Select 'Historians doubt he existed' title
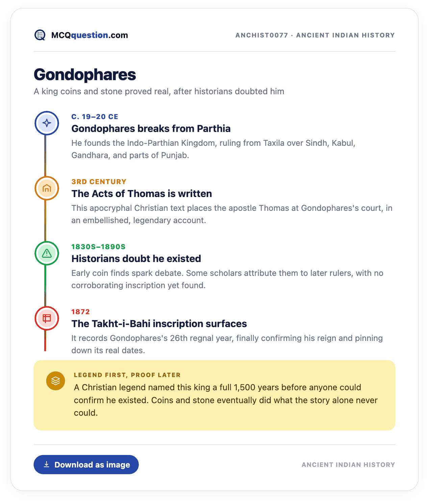This screenshot has width=429, height=504. [136, 259]
